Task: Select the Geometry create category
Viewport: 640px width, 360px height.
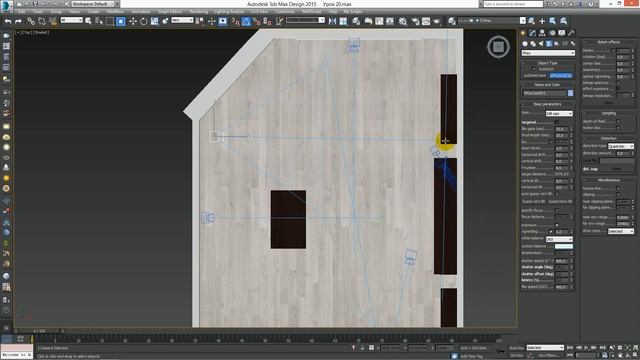Action: tap(525, 43)
